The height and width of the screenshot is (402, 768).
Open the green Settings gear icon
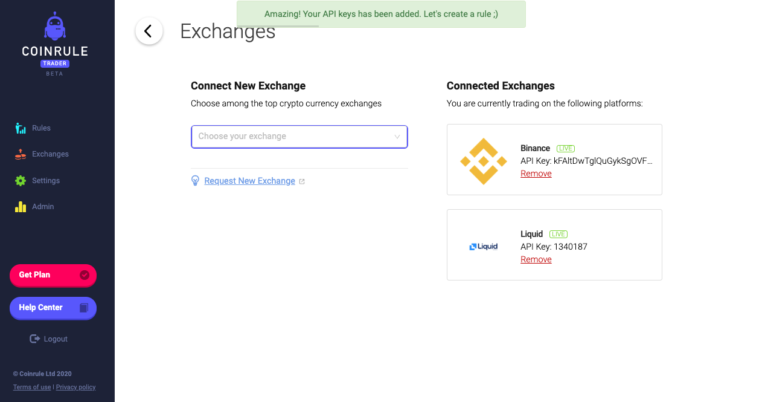(21, 181)
